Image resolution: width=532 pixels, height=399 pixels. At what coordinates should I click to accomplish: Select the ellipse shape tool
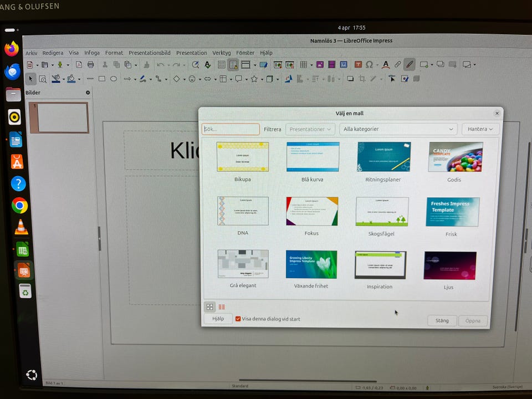coord(114,79)
